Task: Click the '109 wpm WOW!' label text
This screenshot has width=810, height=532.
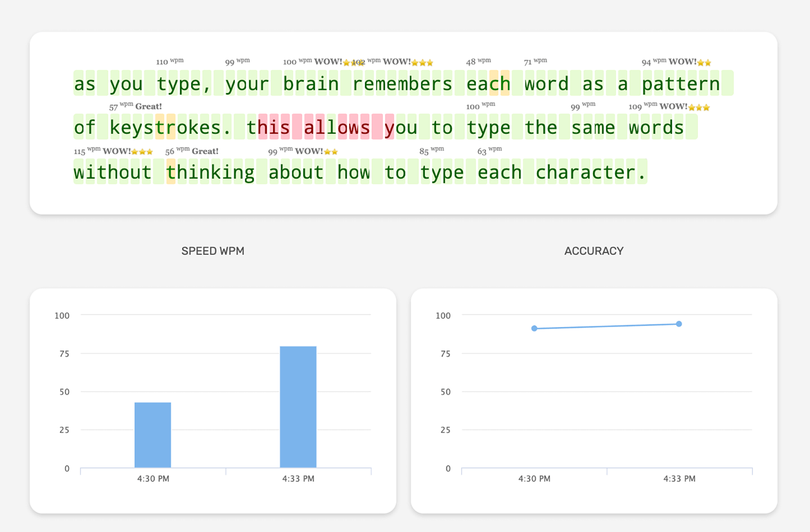Action: click(x=658, y=107)
